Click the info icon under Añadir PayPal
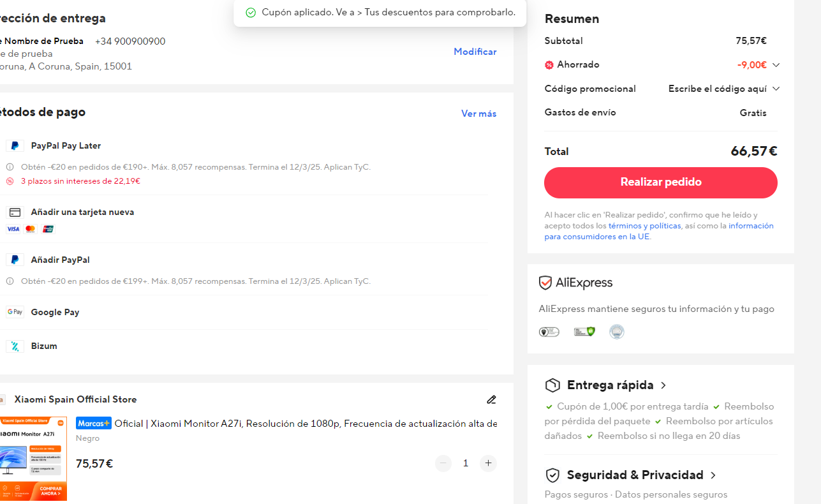Image resolution: width=821 pixels, height=504 pixels. point(10,281)
